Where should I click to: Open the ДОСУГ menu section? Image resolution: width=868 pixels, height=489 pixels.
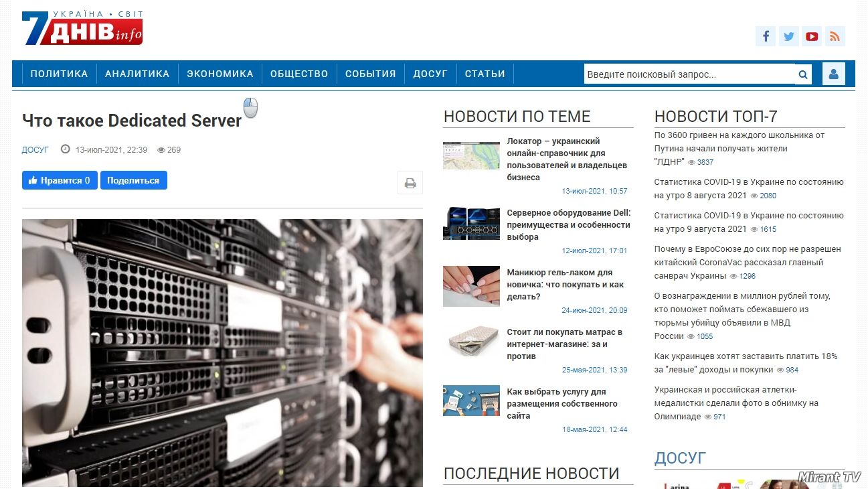[430, 74]
